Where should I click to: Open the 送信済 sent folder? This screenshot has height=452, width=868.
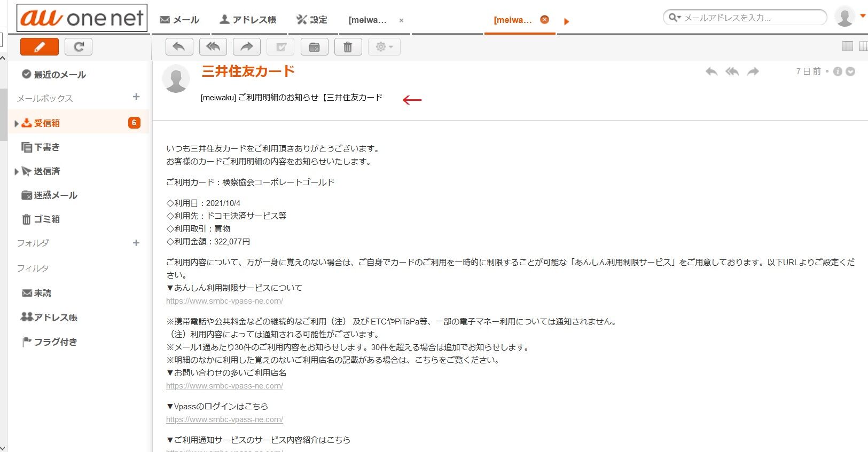41,171
